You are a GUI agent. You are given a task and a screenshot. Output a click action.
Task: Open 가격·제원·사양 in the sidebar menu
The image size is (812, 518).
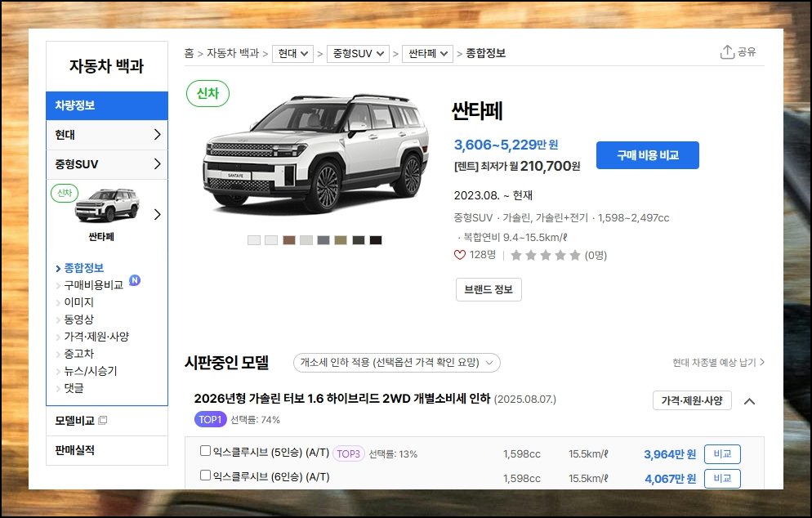pyautogui.click(x=96, y=336)
